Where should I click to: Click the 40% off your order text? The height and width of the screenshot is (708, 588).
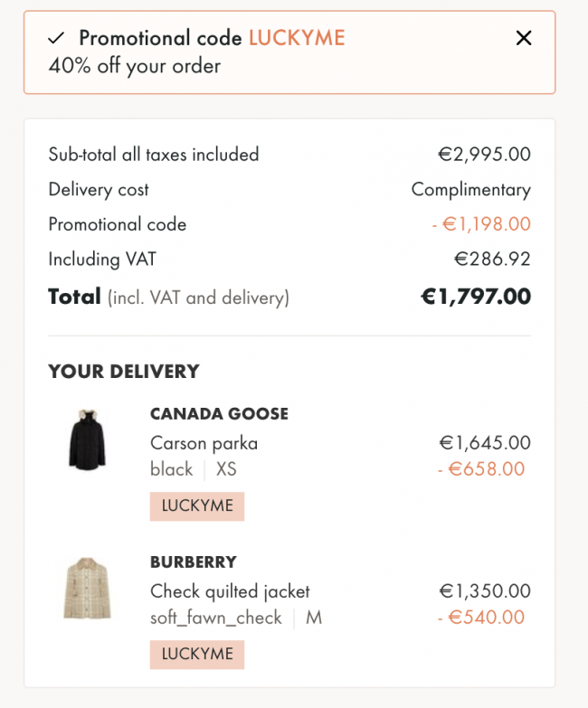pos(135,66)
